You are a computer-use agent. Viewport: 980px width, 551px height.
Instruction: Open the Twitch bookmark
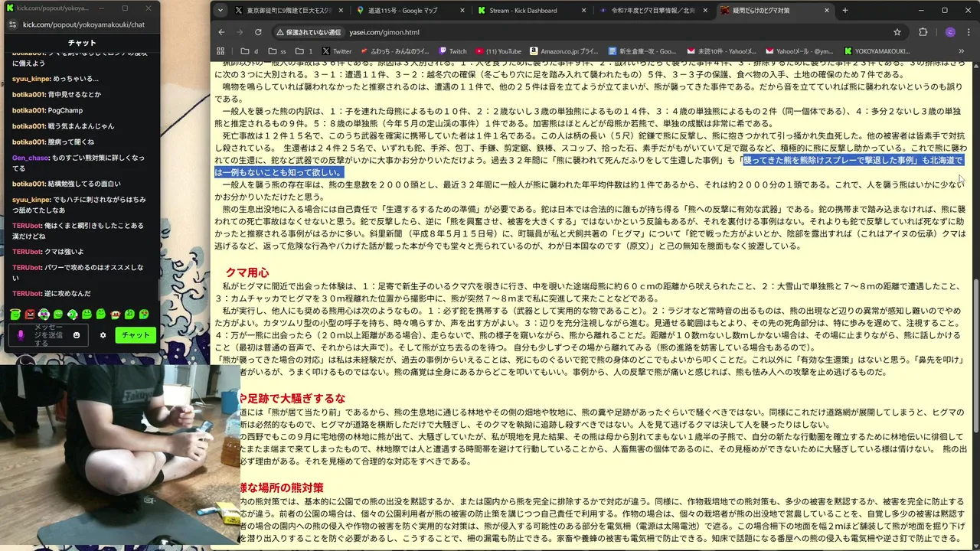click(x=452, y=51)
